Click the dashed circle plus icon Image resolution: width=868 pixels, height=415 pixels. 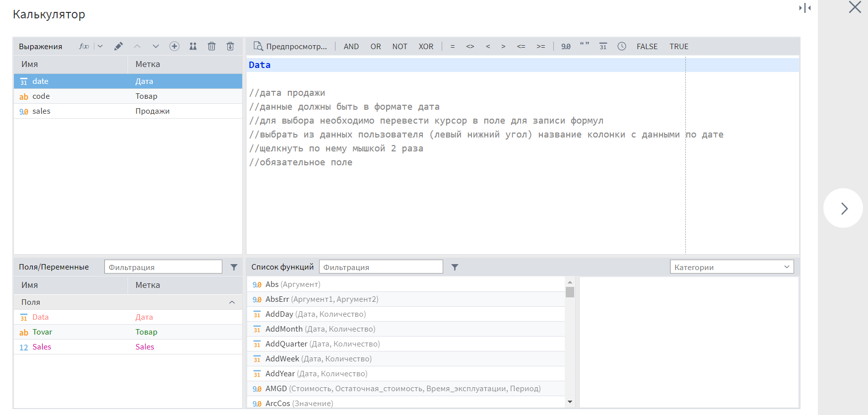coord(174,46)
